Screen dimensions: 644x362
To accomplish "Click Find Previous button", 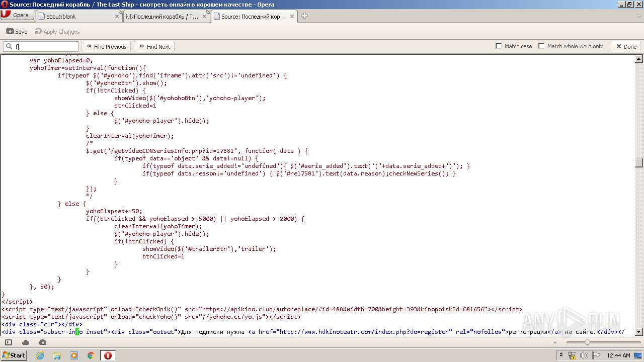I will pos(106,47).
